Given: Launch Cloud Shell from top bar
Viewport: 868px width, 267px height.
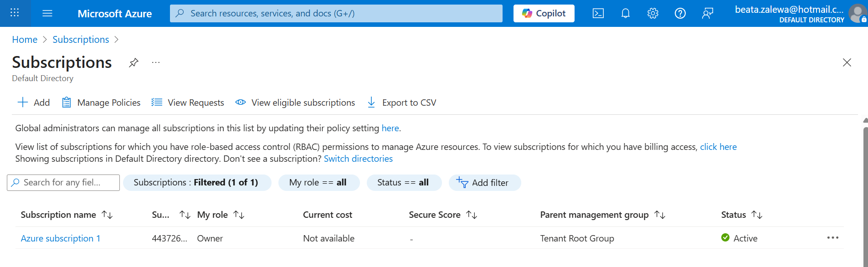Looking at the screenshot, I should [598, 13].
